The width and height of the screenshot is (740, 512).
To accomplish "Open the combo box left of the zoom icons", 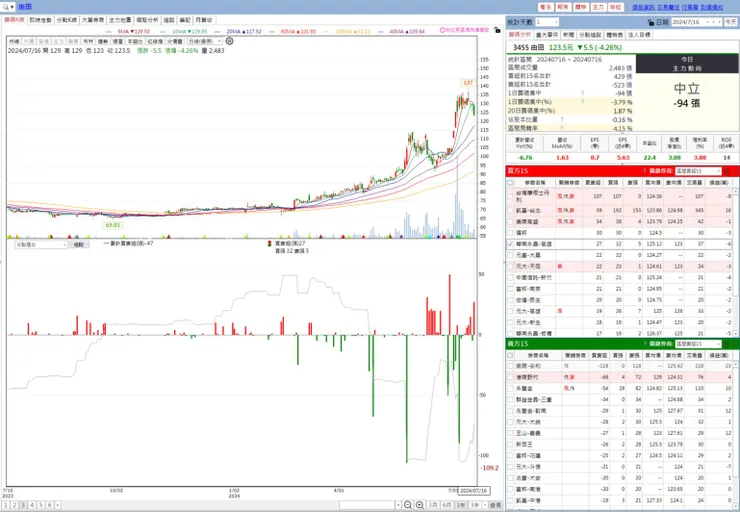I will coord(370,505).
